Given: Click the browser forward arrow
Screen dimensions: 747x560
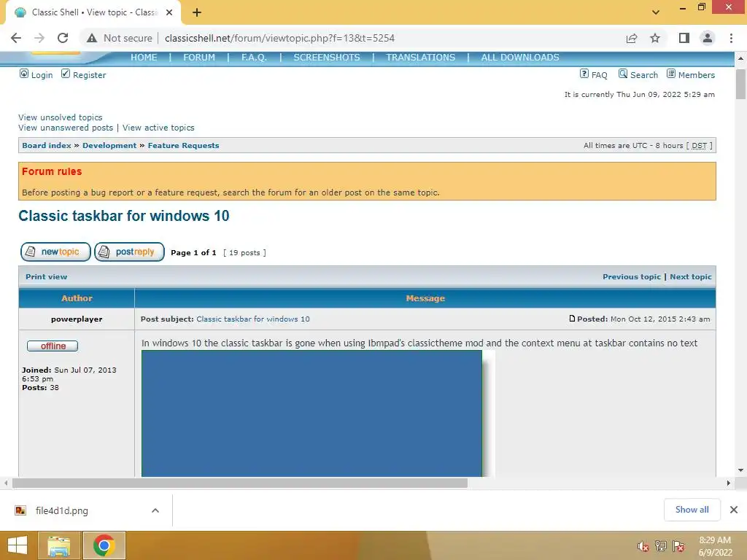Looking at the screenshot, I should (x=39, y=38).
